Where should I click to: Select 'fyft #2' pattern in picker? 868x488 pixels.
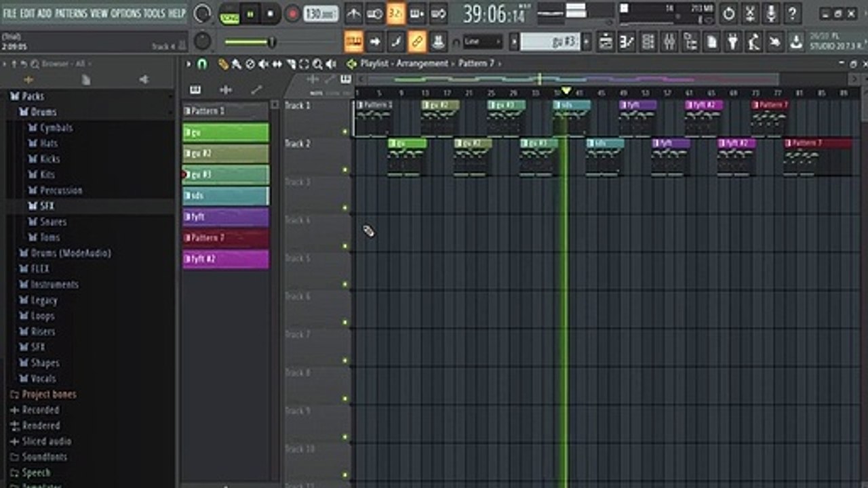(226, 259)
